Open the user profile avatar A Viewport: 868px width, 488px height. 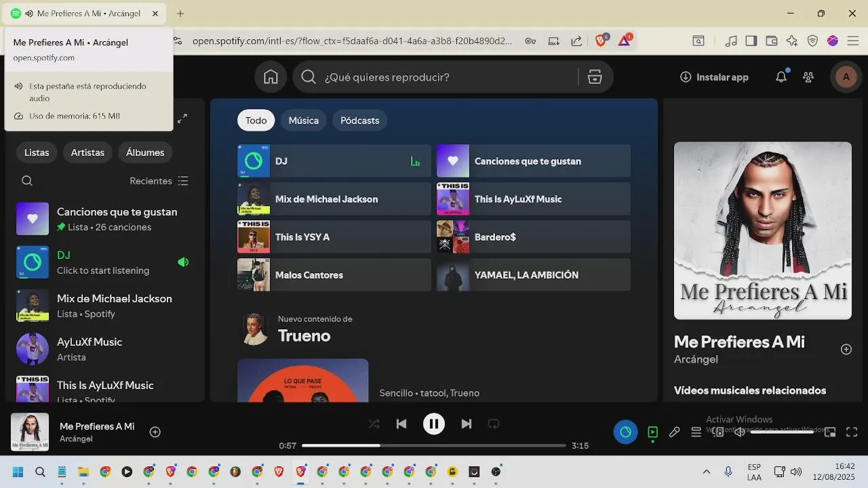[846, 77]
